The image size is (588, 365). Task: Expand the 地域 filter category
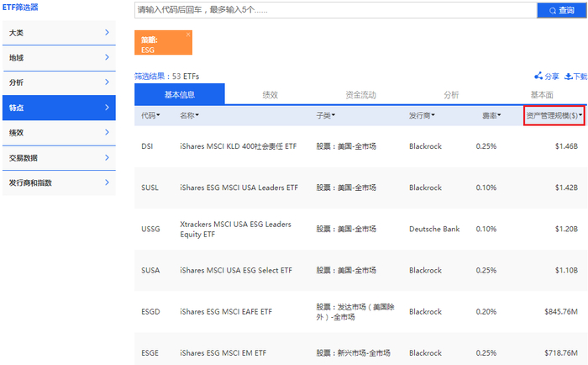point(59,58)
